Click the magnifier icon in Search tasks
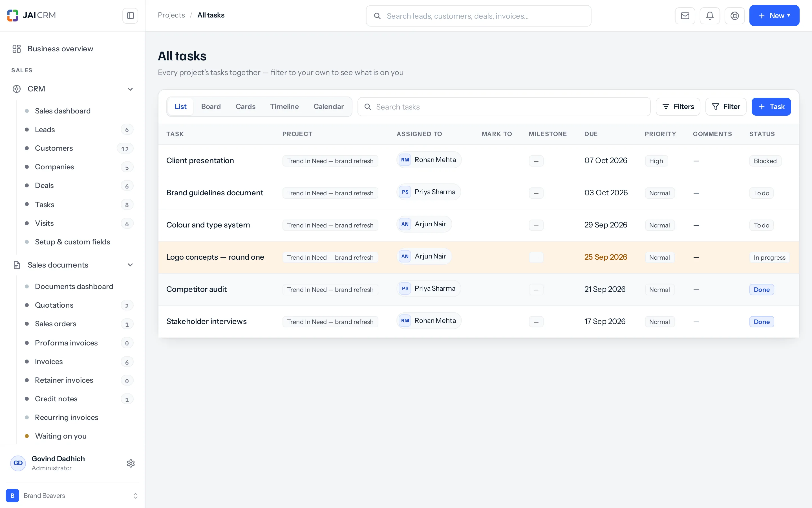The height and width of the screenshot is (508, 812). (368, 107)
